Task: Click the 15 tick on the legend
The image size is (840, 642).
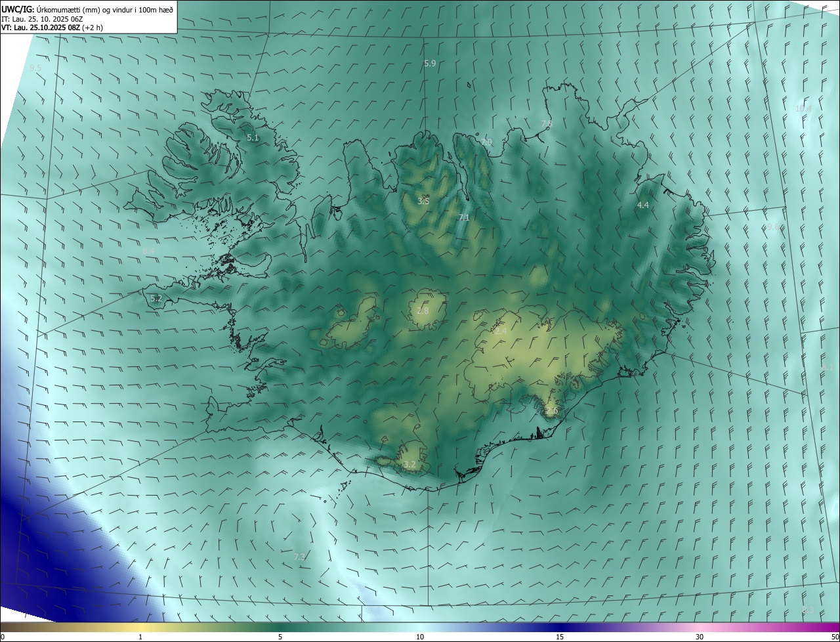Action: 560,637
